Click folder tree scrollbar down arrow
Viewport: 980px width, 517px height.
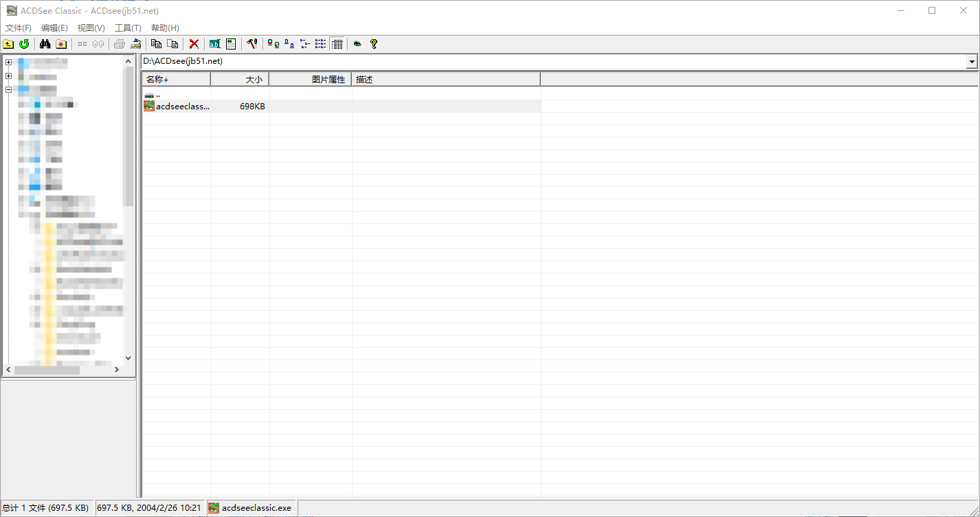click(129, 358)
